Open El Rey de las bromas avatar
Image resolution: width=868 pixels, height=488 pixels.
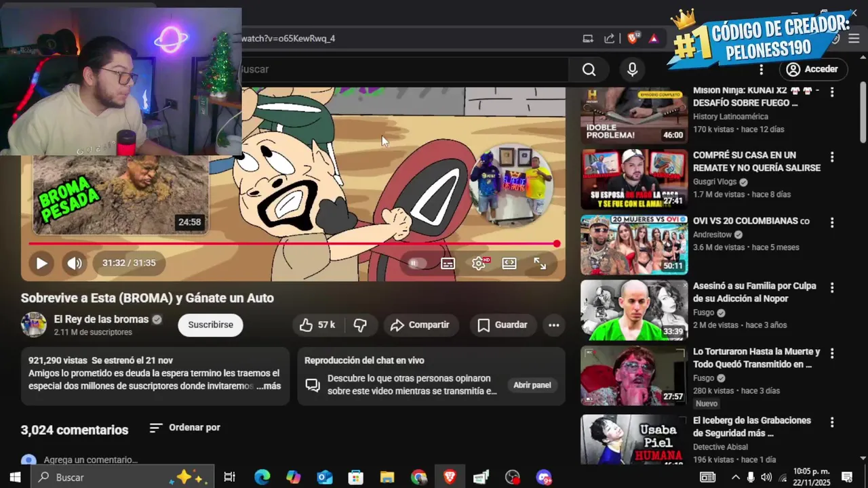tap(34, 325)
